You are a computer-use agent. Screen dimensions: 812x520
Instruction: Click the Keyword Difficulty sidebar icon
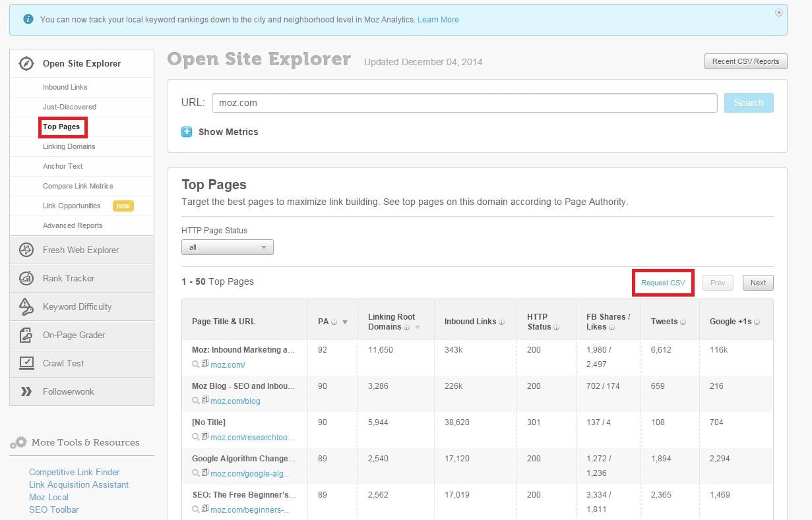click(26, 306)
